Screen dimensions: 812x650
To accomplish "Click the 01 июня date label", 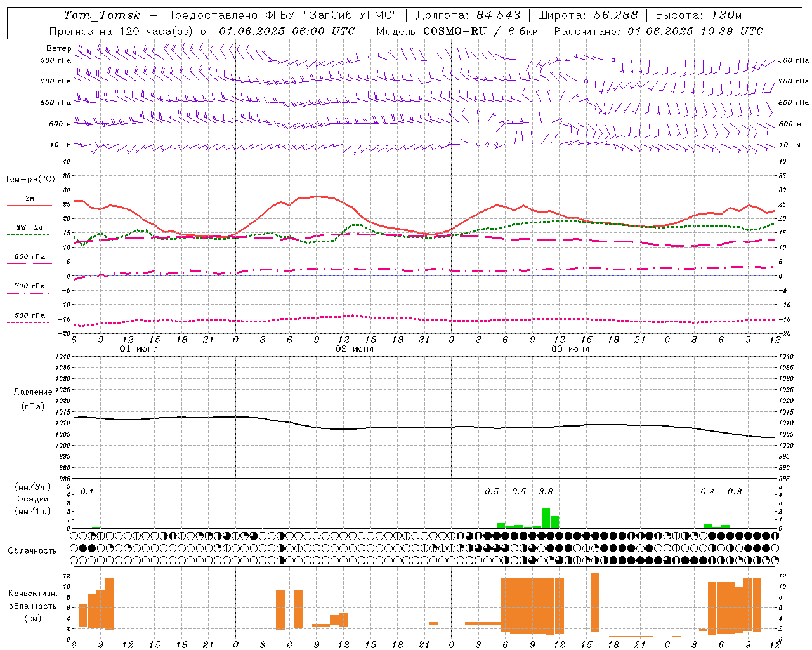I will click(x=139, y=349).
